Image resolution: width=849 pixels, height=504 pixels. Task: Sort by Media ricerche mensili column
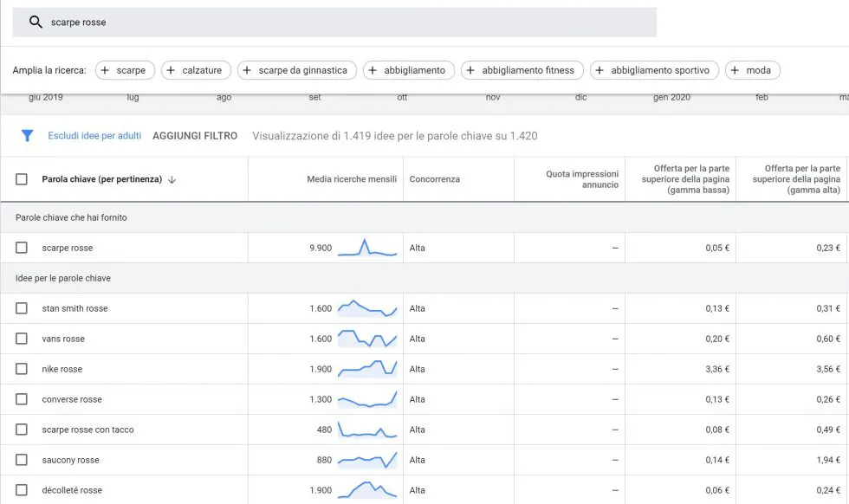(352, 179)
